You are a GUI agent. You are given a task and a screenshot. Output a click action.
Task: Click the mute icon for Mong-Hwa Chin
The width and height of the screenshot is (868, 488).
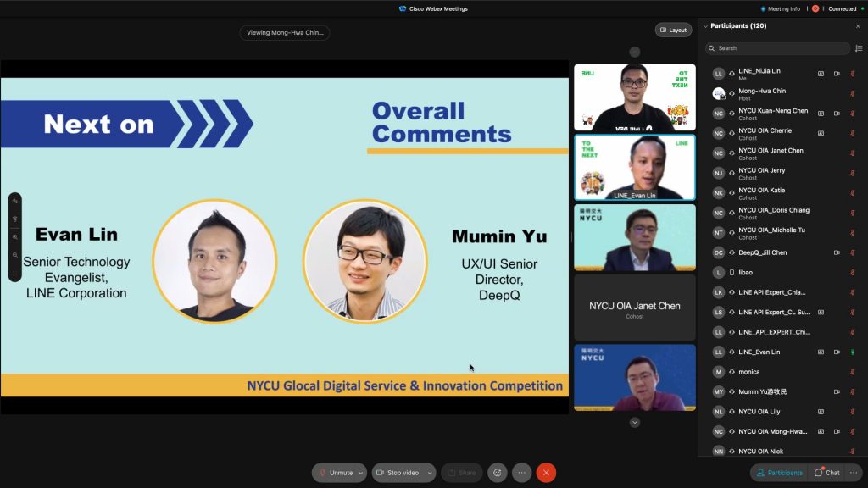tap(853, 93)
